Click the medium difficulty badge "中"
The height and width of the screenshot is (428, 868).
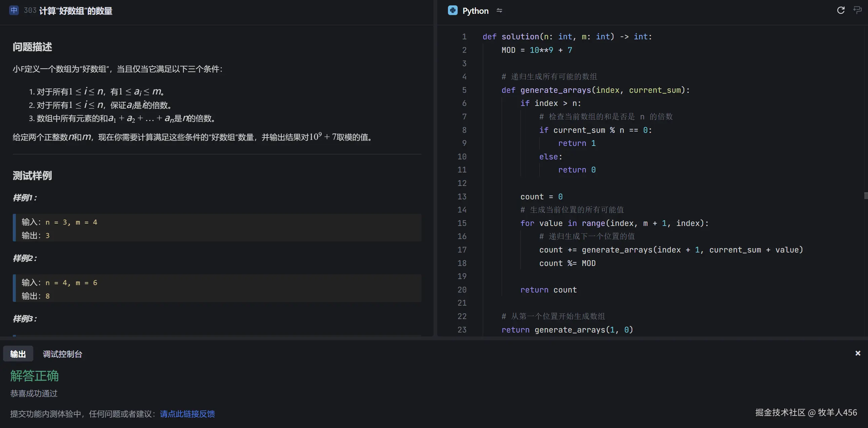[14, 10]
